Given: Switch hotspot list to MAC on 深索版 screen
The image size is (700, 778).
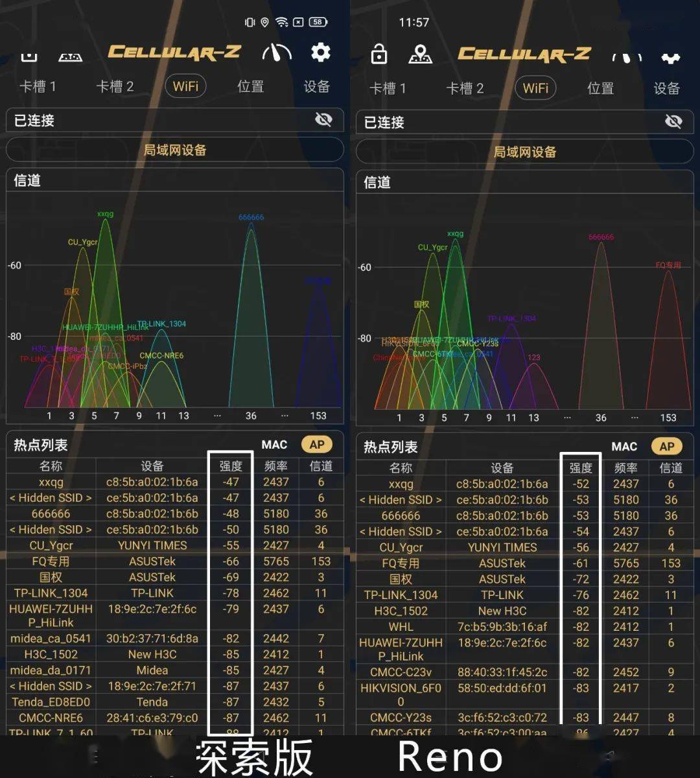Looking at the screenshot, I should (274, 445).
